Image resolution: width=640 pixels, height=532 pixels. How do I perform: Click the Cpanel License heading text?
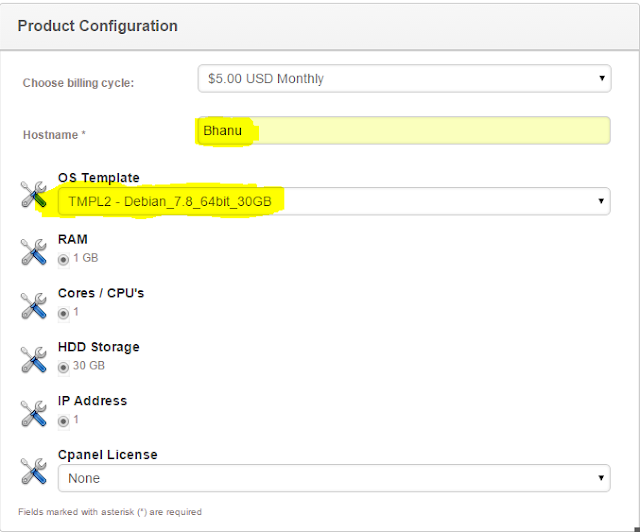click(108, 454)
